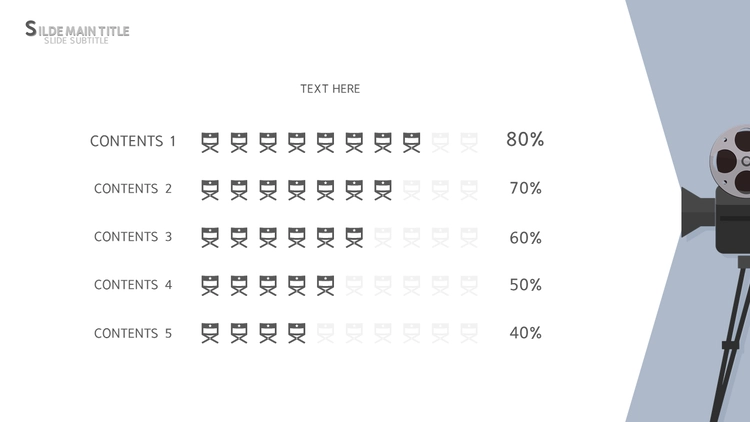Image resolution: width=750 pixels, height=422 pixels.
Task: Select the Slide Subtitle text
Action: click(x=76, y=41)
